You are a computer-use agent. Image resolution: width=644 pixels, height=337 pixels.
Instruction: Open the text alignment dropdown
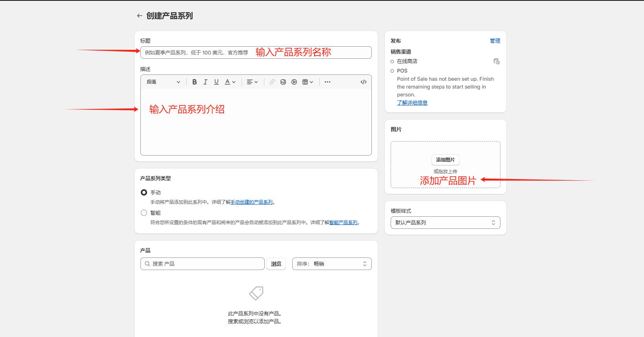[x=252, y=82]
